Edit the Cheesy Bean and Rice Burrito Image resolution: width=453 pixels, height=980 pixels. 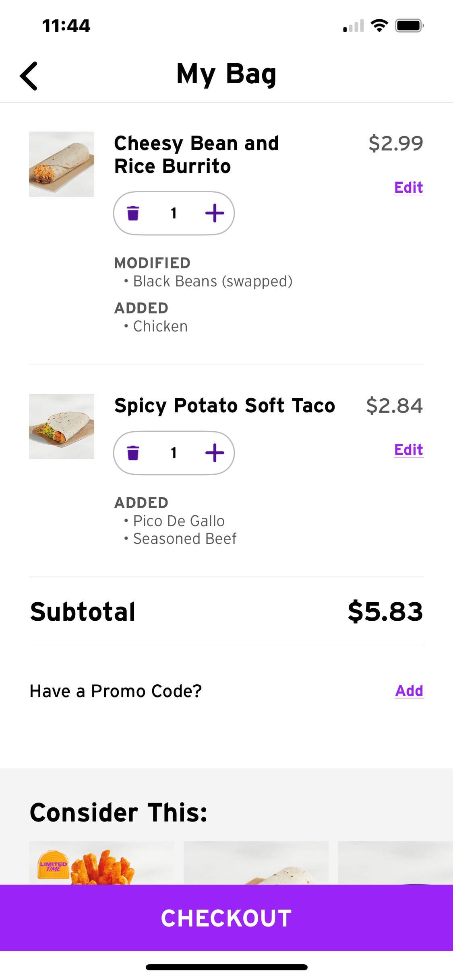tap(408, 187)
